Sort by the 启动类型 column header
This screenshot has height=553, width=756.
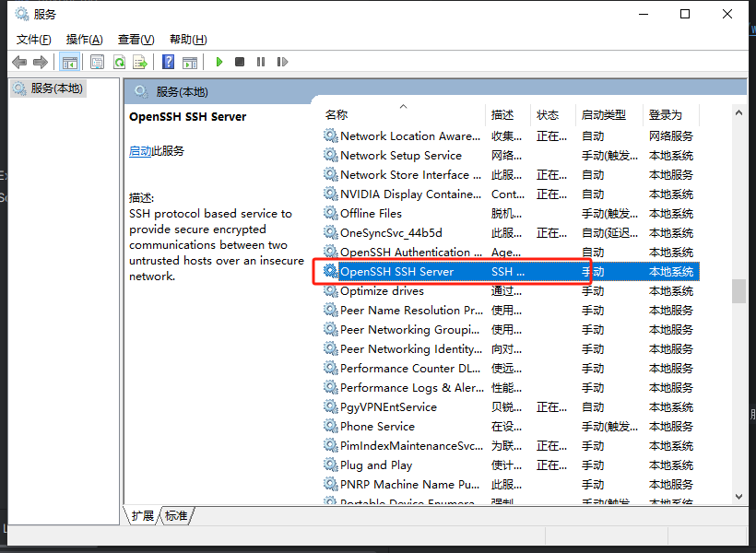tap(603, 115)
